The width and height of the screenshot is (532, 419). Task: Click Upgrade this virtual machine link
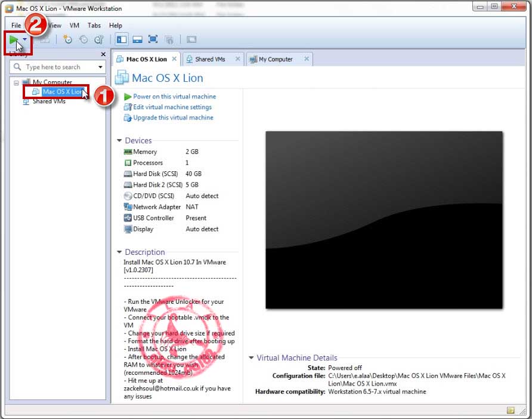pos(173,118)
